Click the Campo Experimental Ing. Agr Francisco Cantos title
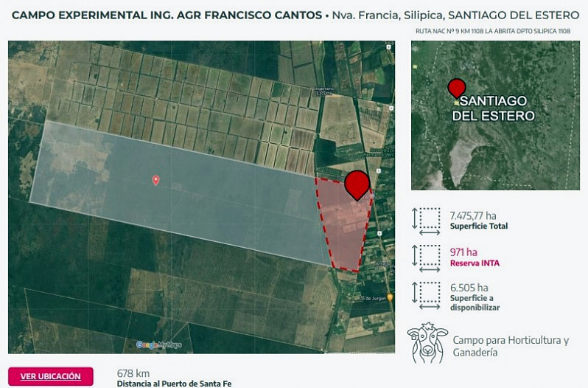 point(167,15)
